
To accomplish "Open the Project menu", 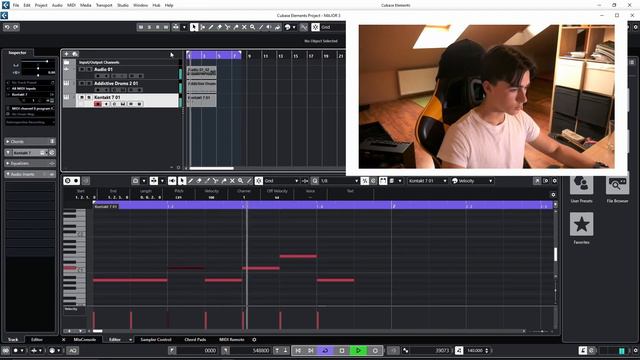I will [41, 5].
